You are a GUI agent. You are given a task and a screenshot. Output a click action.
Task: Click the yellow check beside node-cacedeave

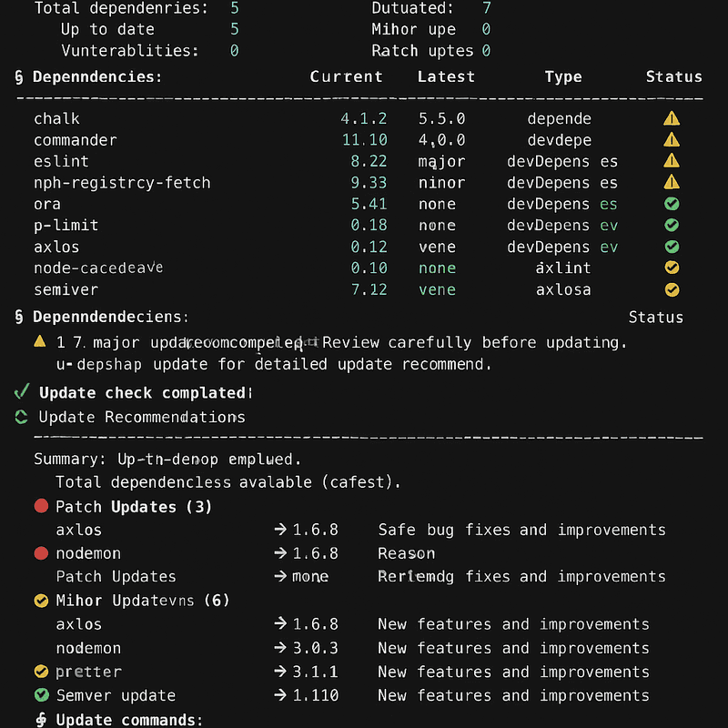coord(672,268)
